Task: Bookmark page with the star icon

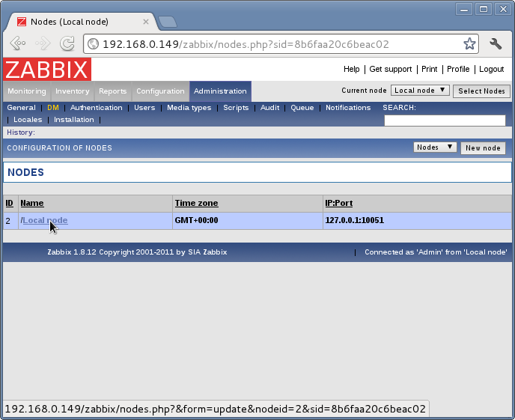Action: point(469,43)
